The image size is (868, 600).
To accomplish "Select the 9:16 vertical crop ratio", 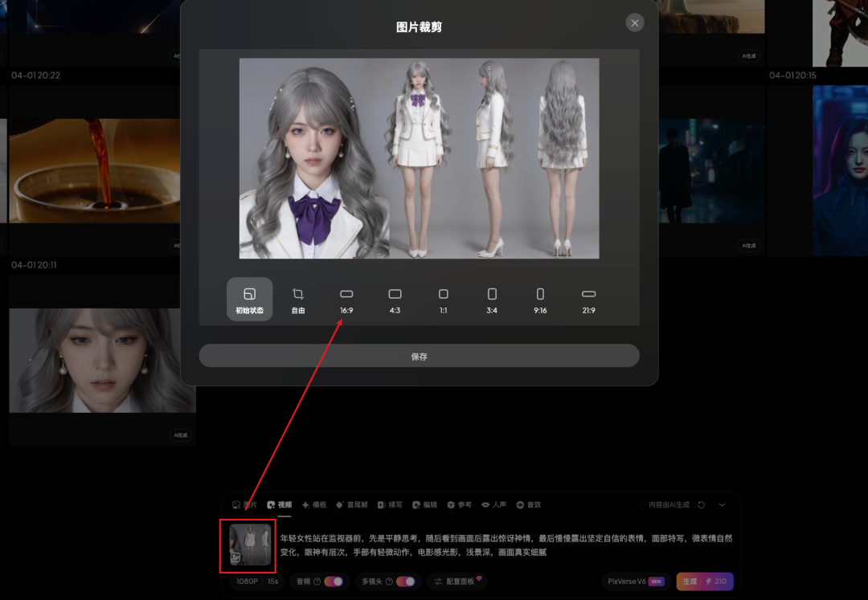I will click(x=539, y=299).
